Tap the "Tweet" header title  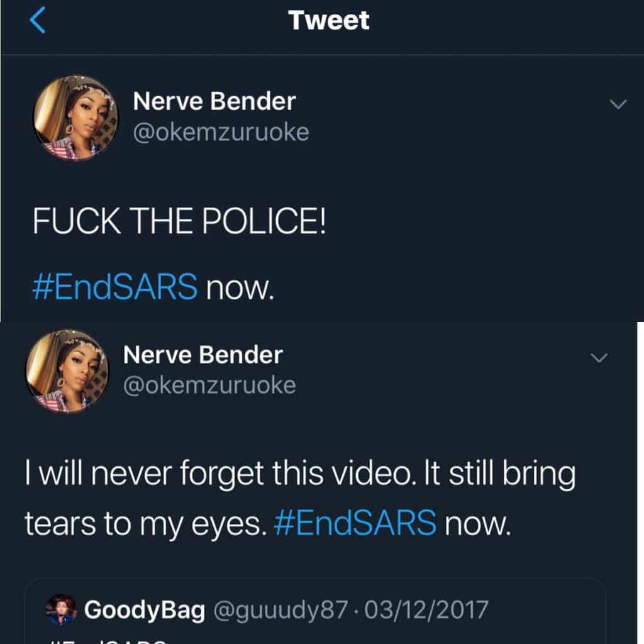pos(329,21)
